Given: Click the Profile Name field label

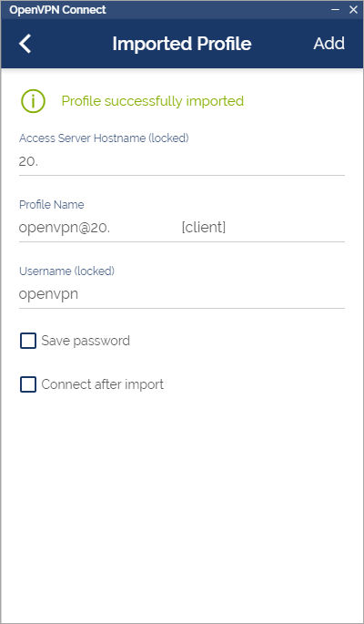Looking at the screenshot, I should coord(52,205).
